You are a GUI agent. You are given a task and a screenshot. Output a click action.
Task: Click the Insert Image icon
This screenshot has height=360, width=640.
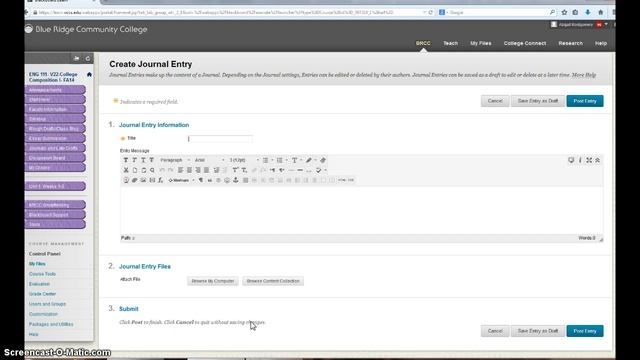[143, 180]
